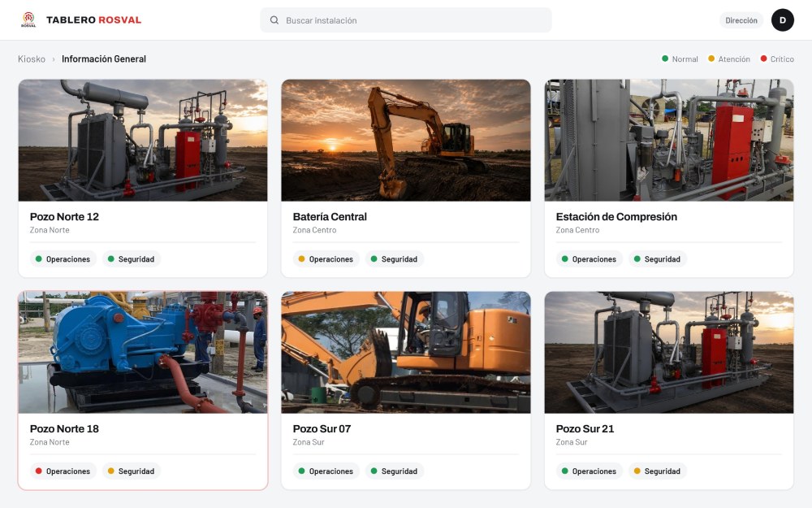This screenshot has height=508, width=812.
Task: Click Zona Sur under Pozo Sur 07
Action: point(308,442)
